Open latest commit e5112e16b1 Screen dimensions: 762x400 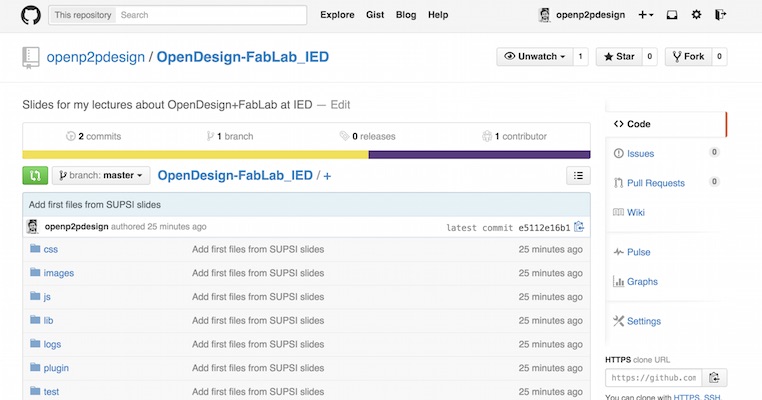[544, 227]
